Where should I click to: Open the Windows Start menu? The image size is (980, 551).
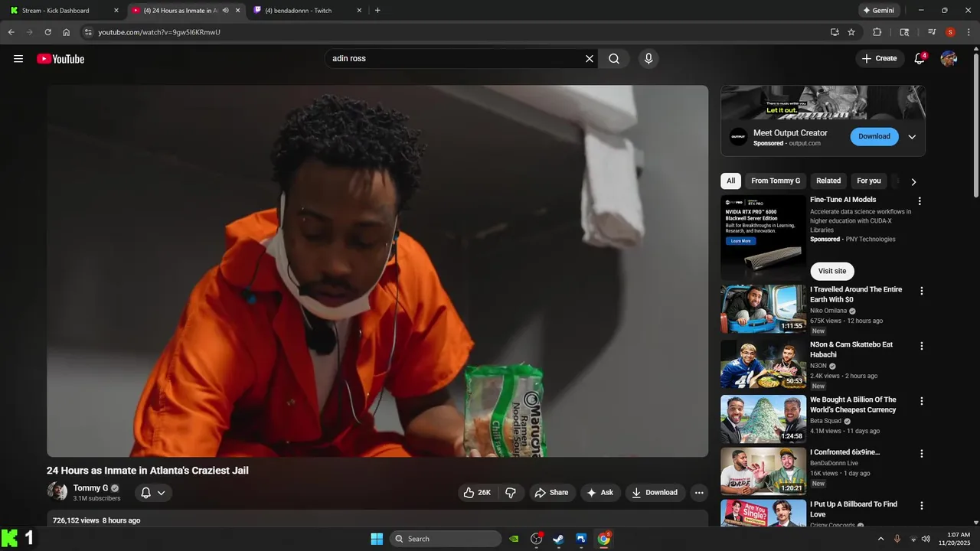[x=377, y=539]
